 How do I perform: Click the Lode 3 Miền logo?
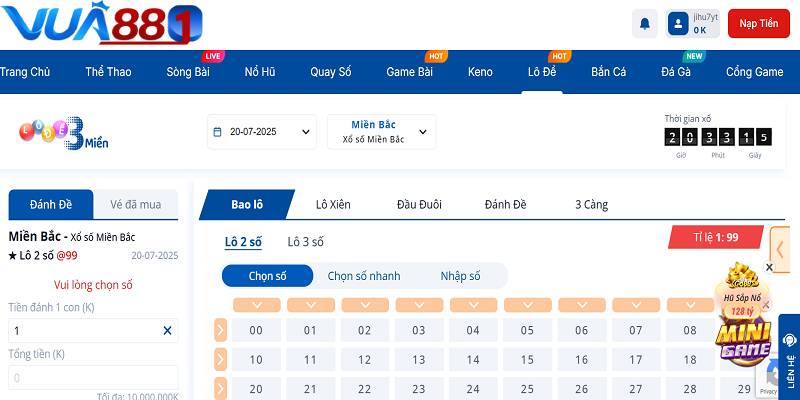point(62,135)
